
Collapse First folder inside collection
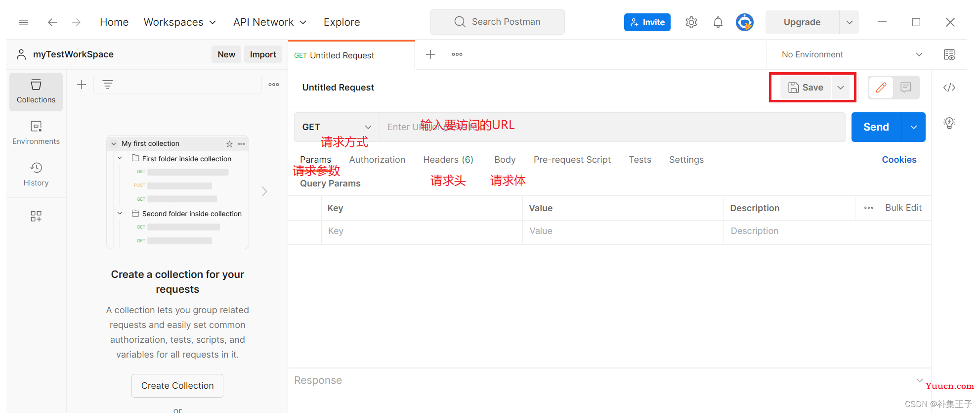[x=120, y=158]
